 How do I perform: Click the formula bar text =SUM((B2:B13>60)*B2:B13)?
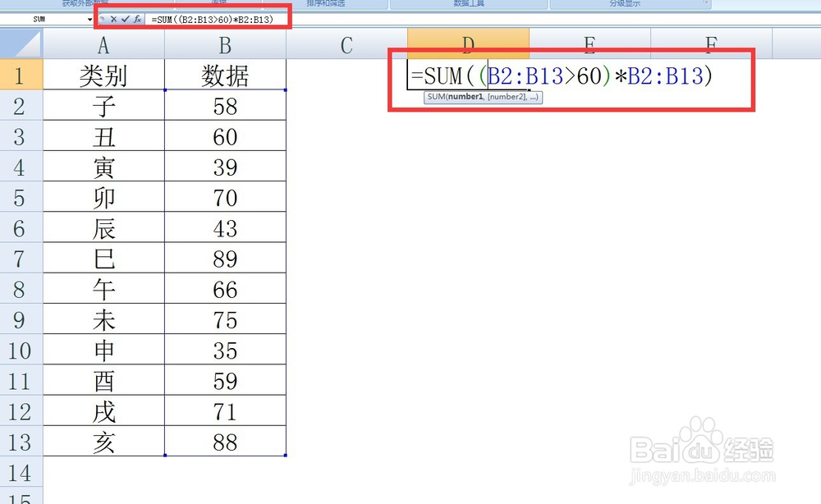[x=212, y=20]
